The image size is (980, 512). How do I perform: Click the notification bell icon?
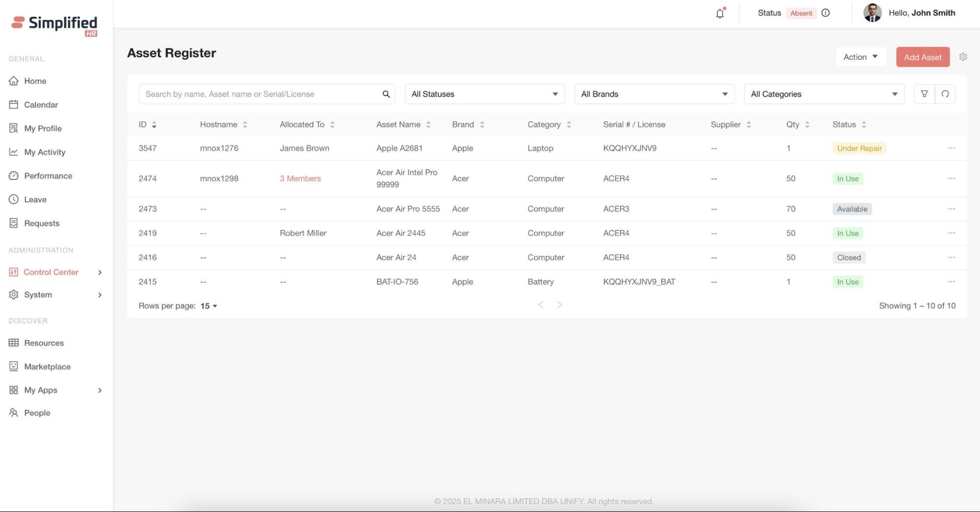pyautogui.click(x=720, y=13)
